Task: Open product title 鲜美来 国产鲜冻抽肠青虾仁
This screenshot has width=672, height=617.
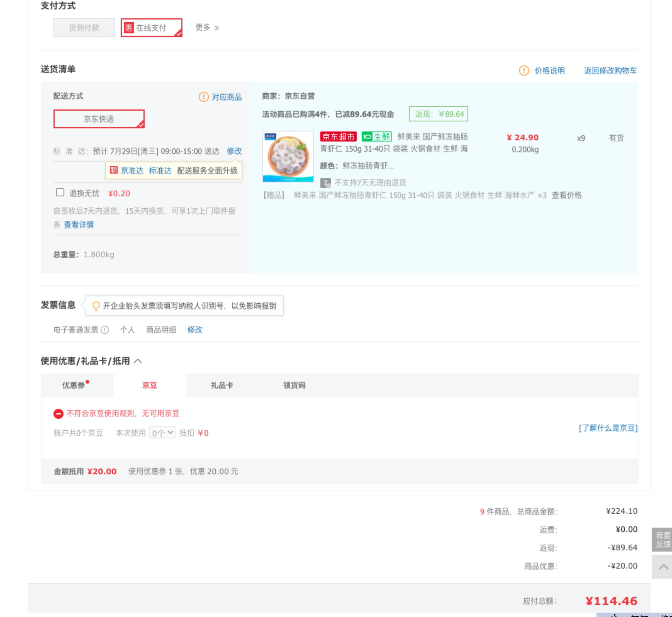Action: point(394,142)
